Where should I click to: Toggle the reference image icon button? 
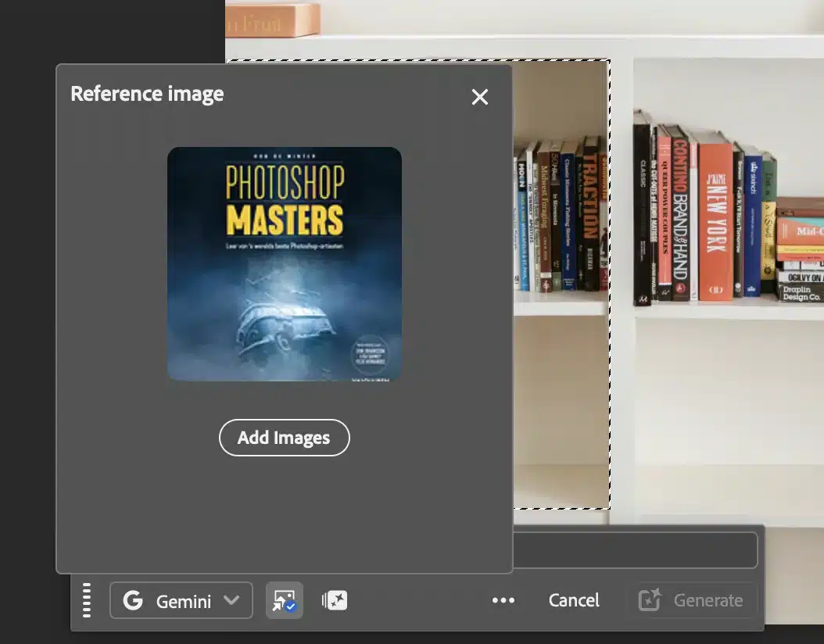(x=285, y=600)
